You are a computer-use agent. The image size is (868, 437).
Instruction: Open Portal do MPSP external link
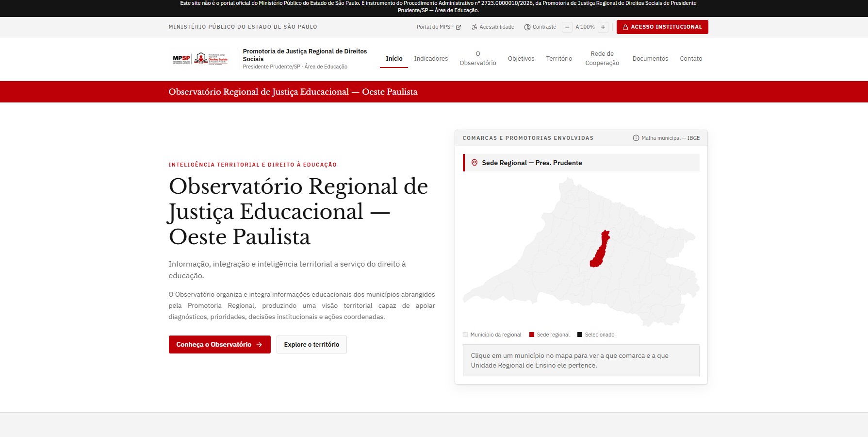(439, 27)
